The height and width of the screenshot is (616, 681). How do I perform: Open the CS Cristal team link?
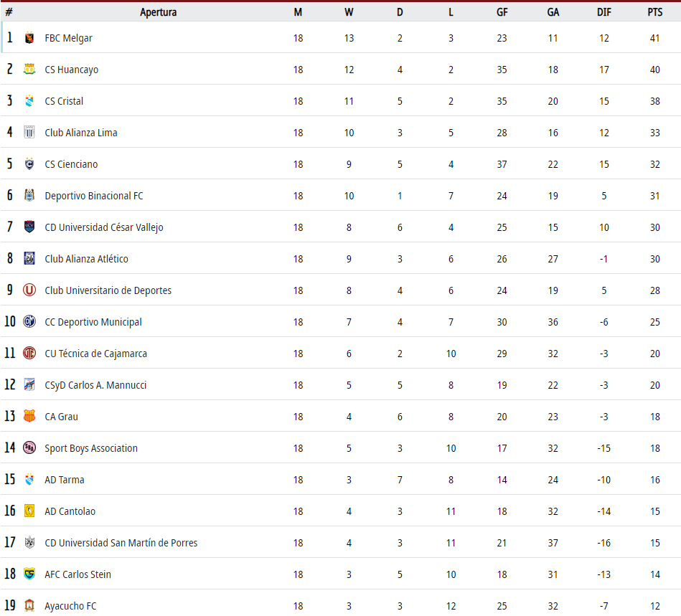(64, 101)
